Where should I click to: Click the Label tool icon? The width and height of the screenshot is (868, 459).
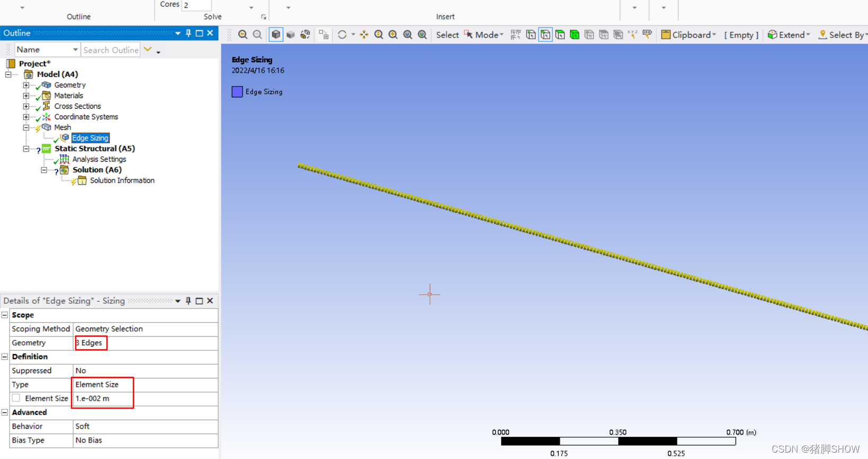click(647, 35)
